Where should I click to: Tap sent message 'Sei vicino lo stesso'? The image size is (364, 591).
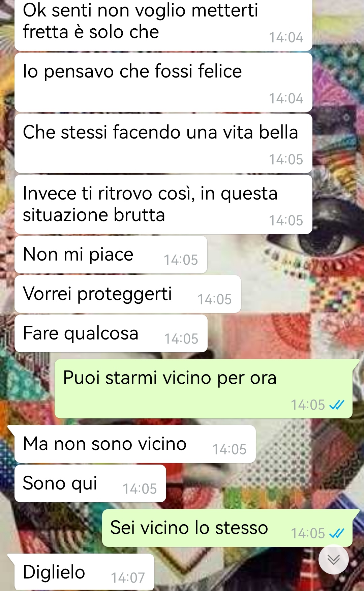tap(227, 528)
